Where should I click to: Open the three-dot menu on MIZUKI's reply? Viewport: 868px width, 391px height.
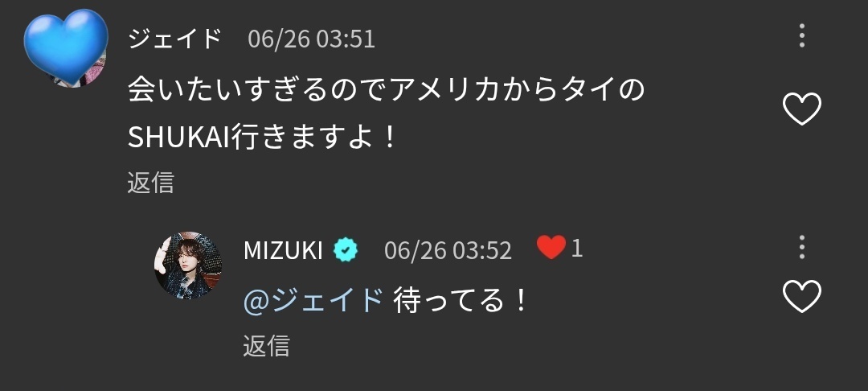coord(801,247)
